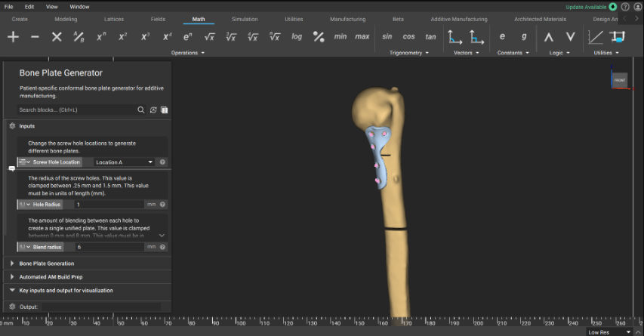This screenshot has height=336, width=644.
Task: Click the Update Available link
Action: tap(586, 7)
